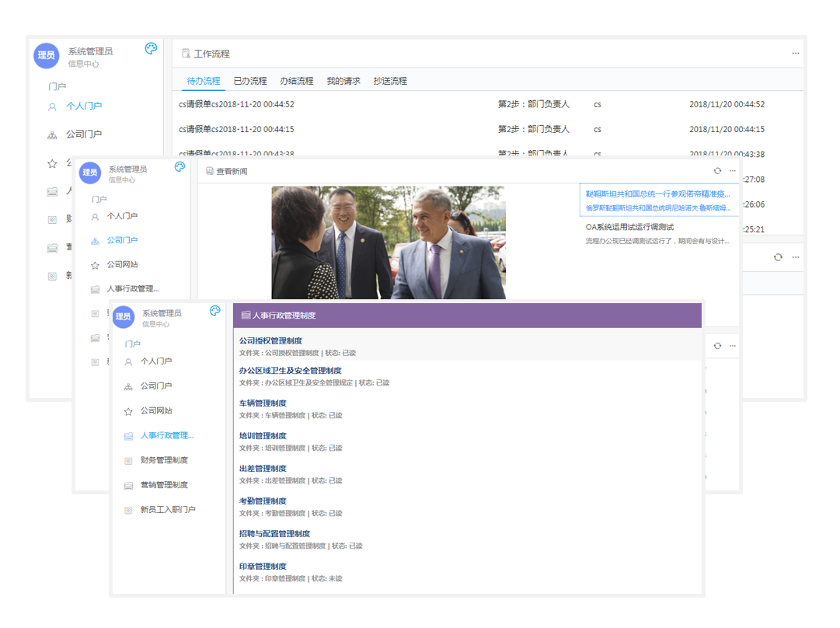The image size is (840, 628).
Task: Click the news photo in the 查看新闻 panel
Action: [x=389, y=242]
